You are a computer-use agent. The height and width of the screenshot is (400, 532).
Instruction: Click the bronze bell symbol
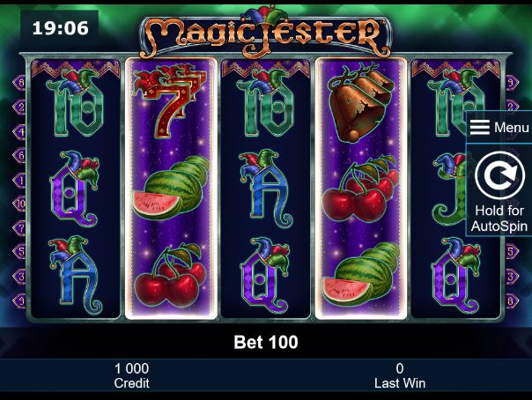pos(360,103)
